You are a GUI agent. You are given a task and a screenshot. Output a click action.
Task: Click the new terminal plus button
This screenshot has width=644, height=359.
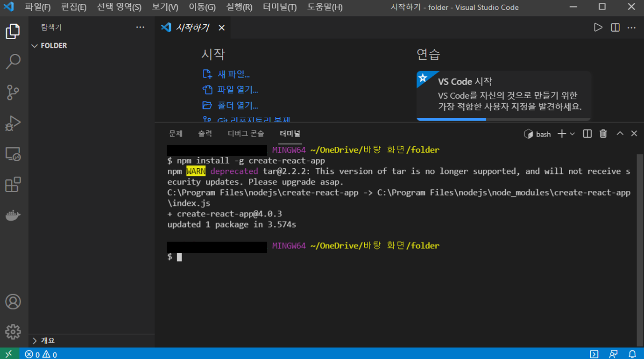coord(562,134)
